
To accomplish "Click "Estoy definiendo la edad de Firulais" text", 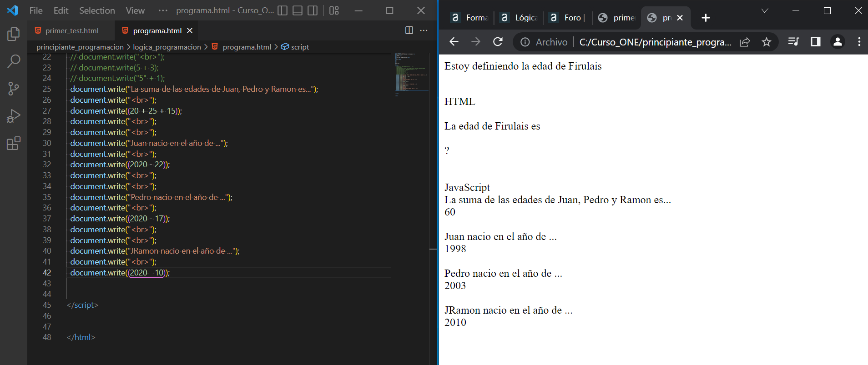I will tap(523, 66).
